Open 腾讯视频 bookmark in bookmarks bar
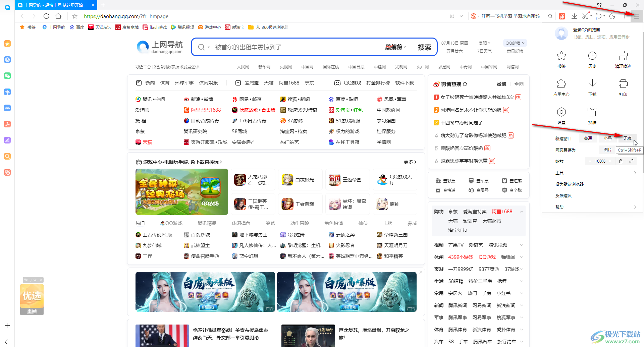Screen dimensions: 644x347 (x=182, y=27)
